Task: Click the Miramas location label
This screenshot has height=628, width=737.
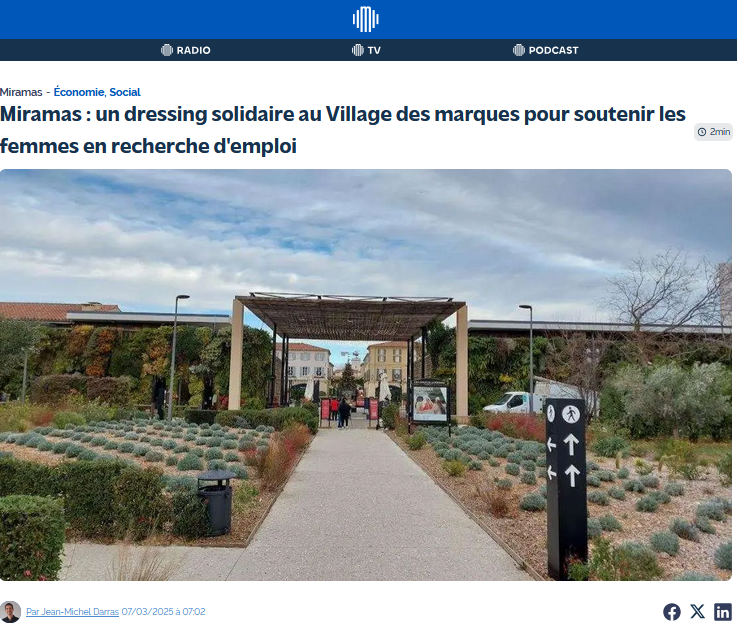Action: coord(21,92)
